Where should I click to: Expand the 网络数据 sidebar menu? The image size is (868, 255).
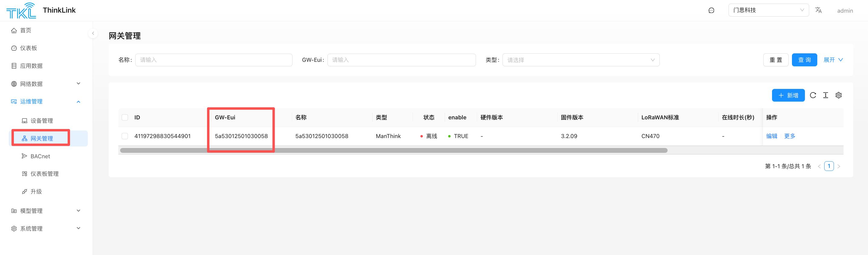point(46,84)
